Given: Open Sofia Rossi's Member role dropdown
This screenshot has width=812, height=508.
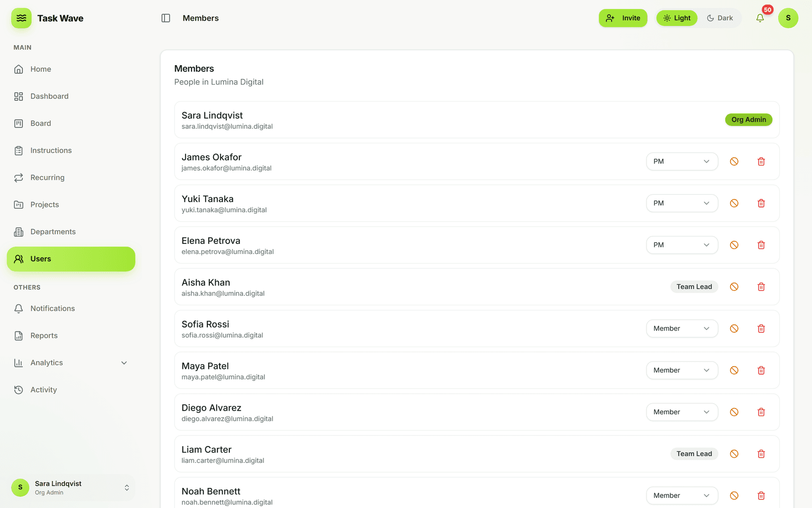Looking at the screenshot, I should [x=682, y=329].
